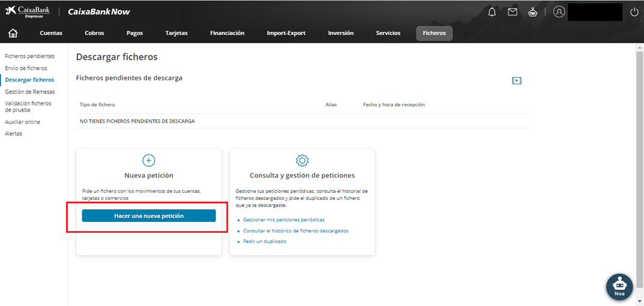Switch to the Tarjetas menu

[x=177, y=33]
